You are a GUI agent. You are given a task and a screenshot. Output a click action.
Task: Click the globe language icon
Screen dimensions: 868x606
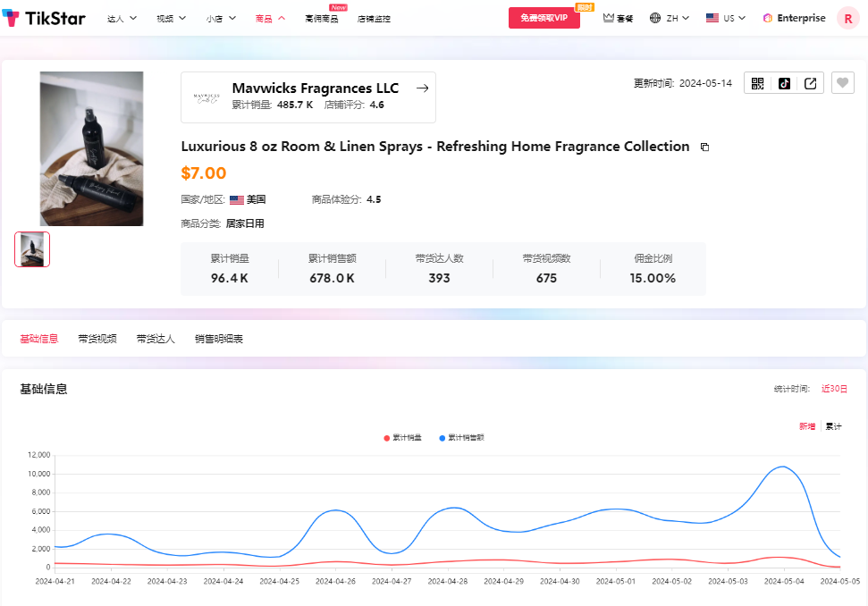tap(655, 18)
